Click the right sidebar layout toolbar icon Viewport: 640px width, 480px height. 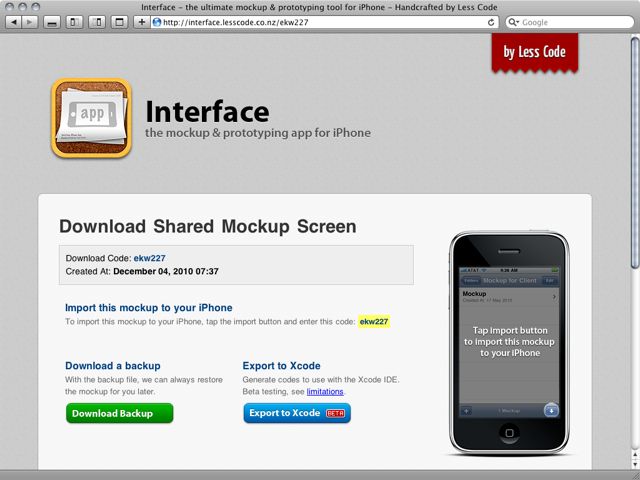tap(97, 22)
